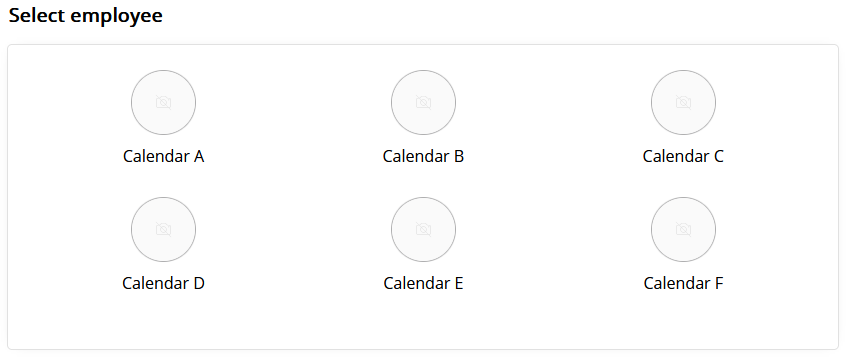Choose the Calendar B name label
Screen dimensions: 849x362
click(x=423, y=156)
